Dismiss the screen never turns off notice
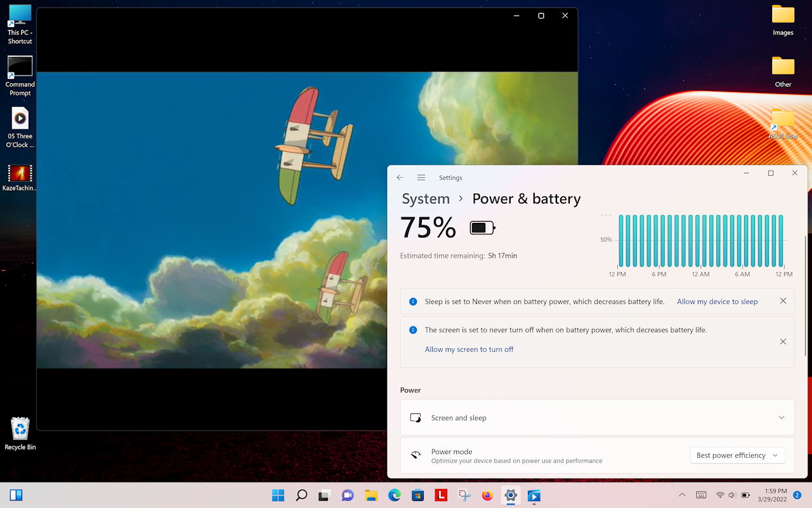 (783, 342)
